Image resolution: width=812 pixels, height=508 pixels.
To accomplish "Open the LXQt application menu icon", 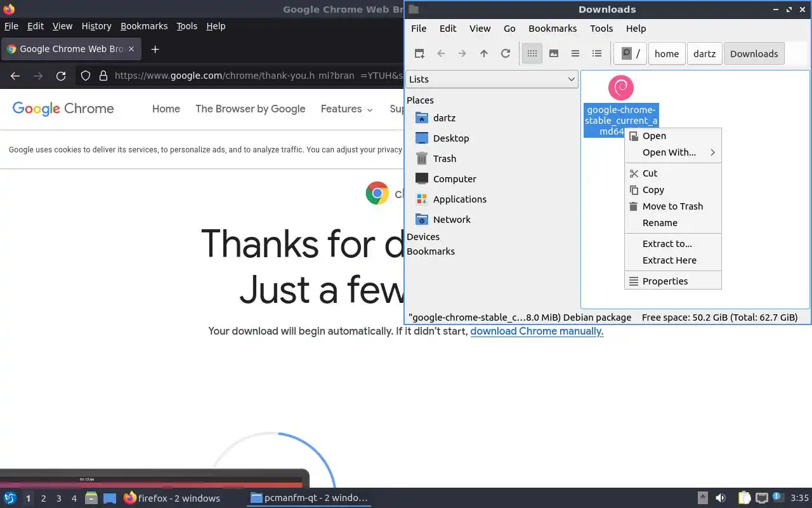I will [x=10, y=498].
